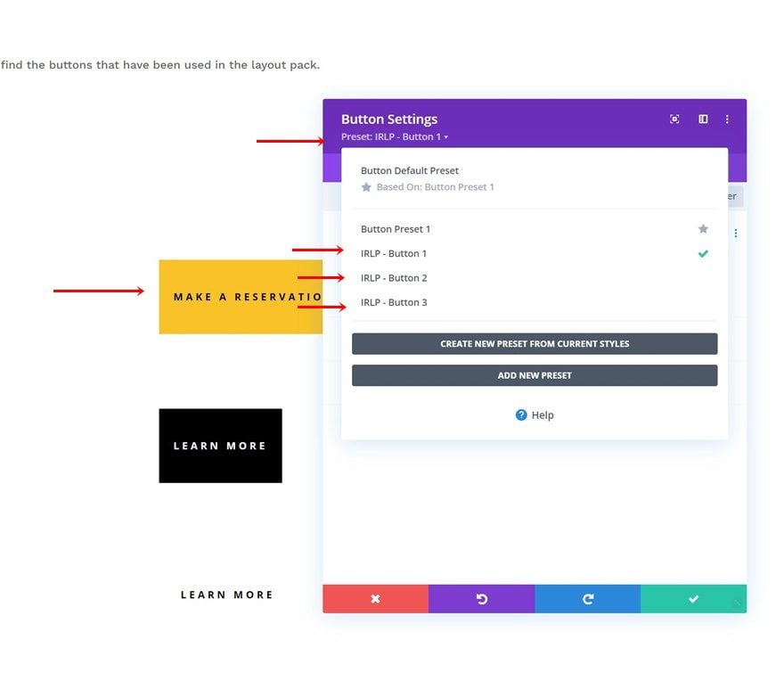Select Button Preset 1 from the list
Image resolution: width=784 pixels, height=681 pixels.
point(396,229)
